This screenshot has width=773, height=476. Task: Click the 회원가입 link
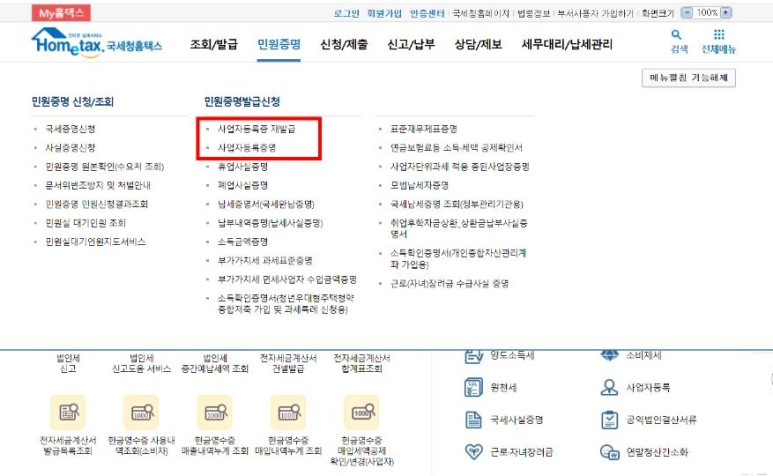(x=384, y=13)
